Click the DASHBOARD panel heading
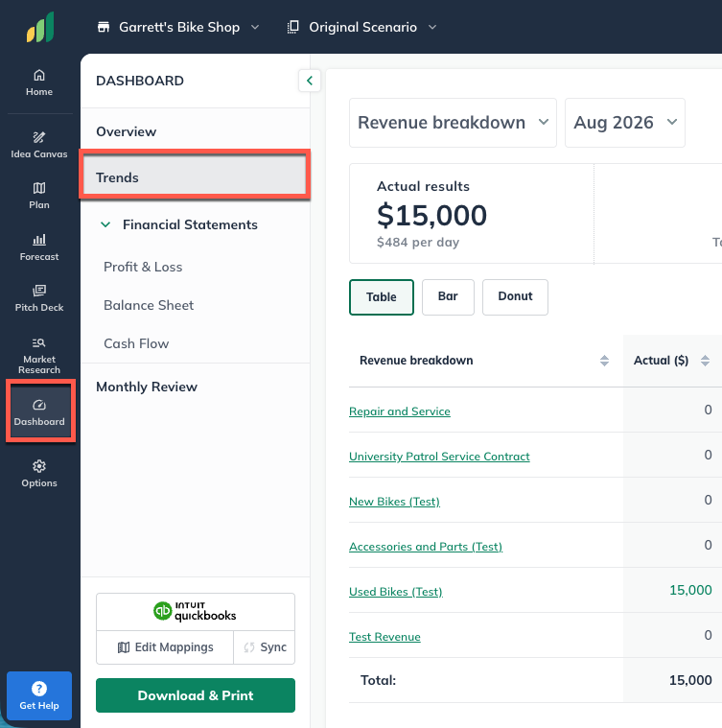The width and height of the screenshot is (722, 728). click(x=140, y=81)
